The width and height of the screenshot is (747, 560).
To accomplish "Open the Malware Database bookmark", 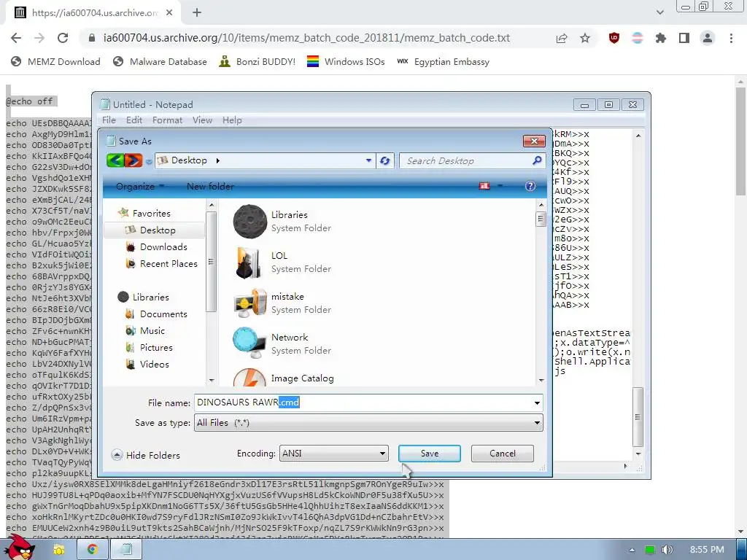I will pos(160,61).
